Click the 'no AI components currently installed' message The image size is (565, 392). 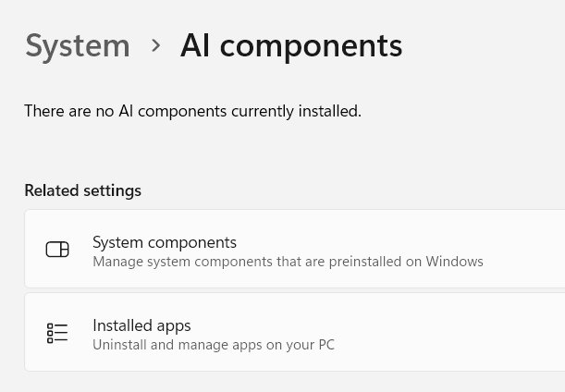(192, 111)
